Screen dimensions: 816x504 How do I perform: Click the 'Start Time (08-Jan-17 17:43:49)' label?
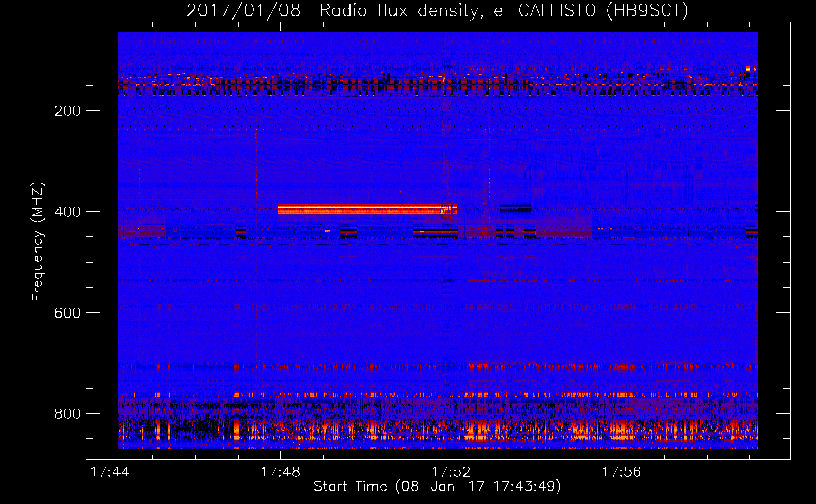(x=437, y=486)
